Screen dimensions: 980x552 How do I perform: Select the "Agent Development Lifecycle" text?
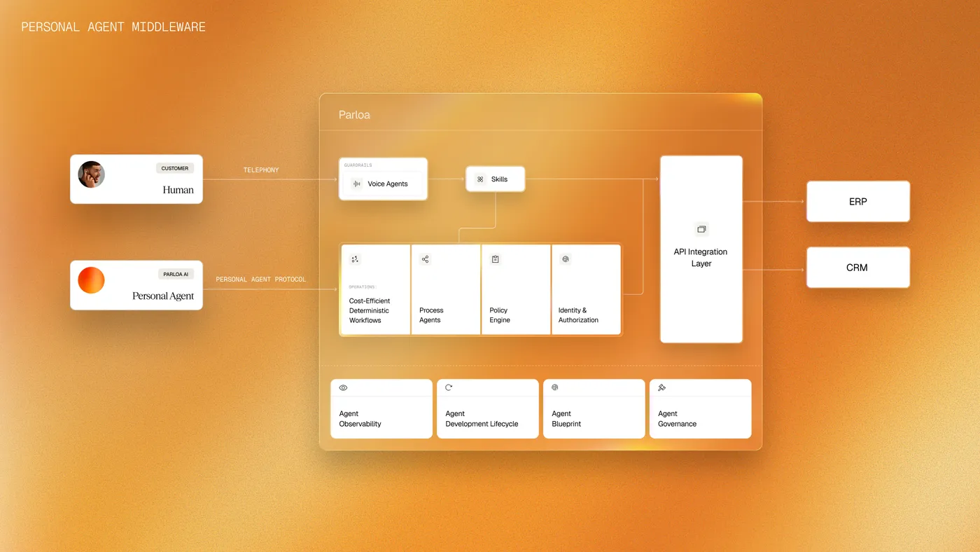(482, 419)
